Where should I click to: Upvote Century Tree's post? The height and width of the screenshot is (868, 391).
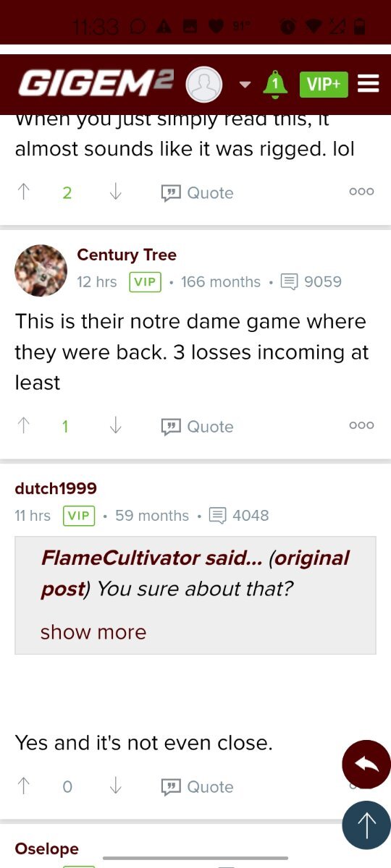point(24,426)
